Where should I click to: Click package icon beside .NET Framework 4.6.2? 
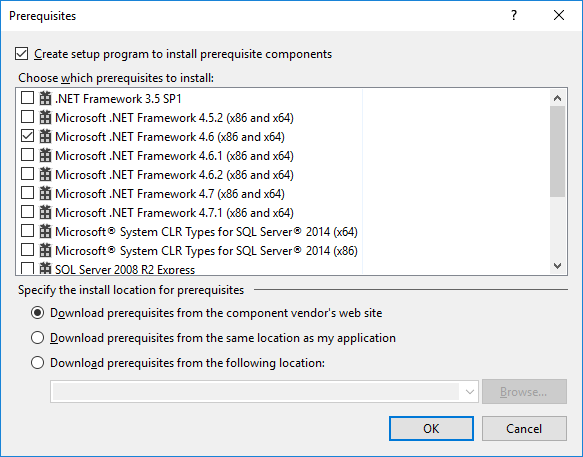click(45, 174)
